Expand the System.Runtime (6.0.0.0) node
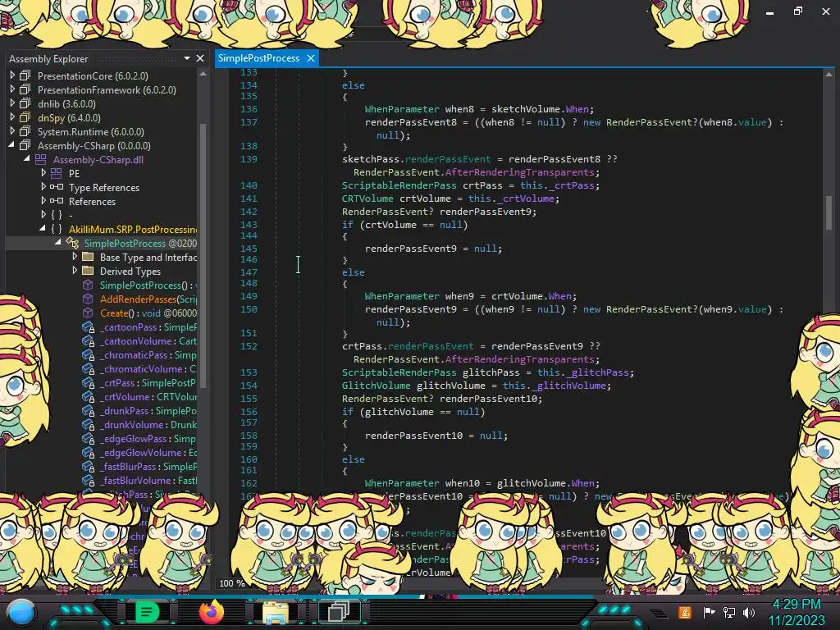The width and height of the screenshot is (840, 630). point(12,130)
